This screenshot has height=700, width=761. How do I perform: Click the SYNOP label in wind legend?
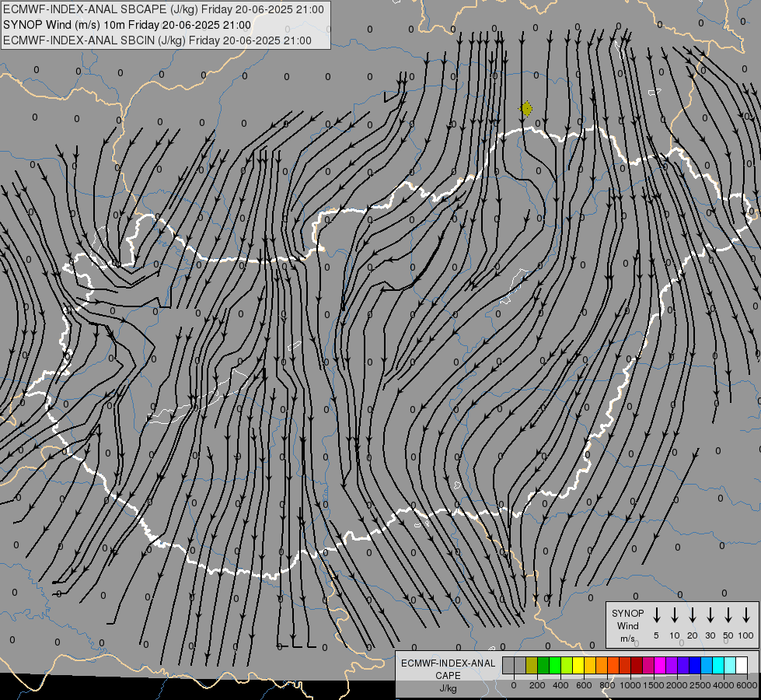627,613
